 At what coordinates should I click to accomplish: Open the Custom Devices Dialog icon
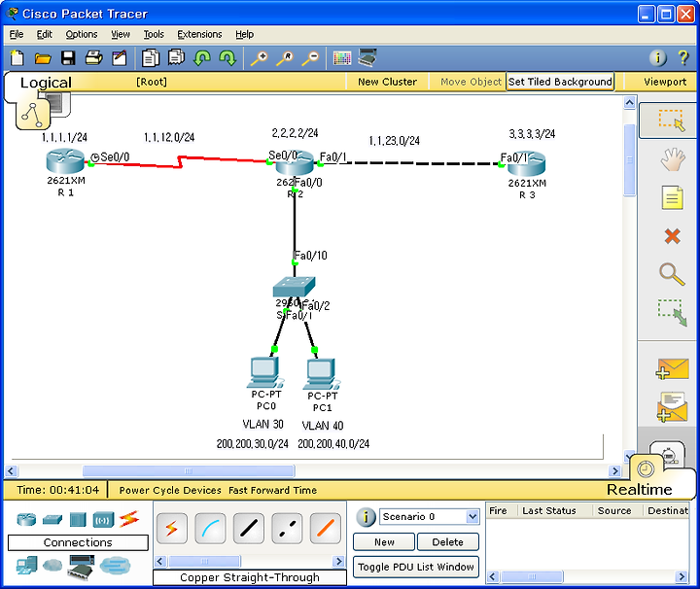[367, 57]
